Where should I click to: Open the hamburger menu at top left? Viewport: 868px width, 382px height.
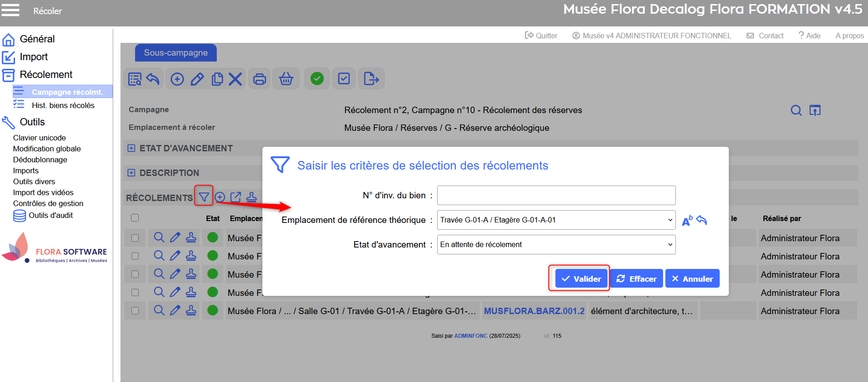click(10, 10)
